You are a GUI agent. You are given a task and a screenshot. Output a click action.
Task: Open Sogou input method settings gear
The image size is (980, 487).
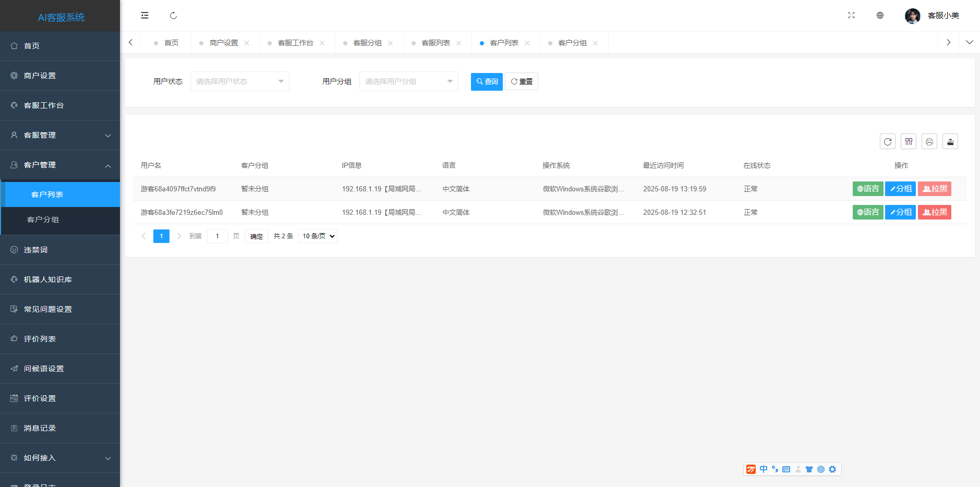(832, 469)
